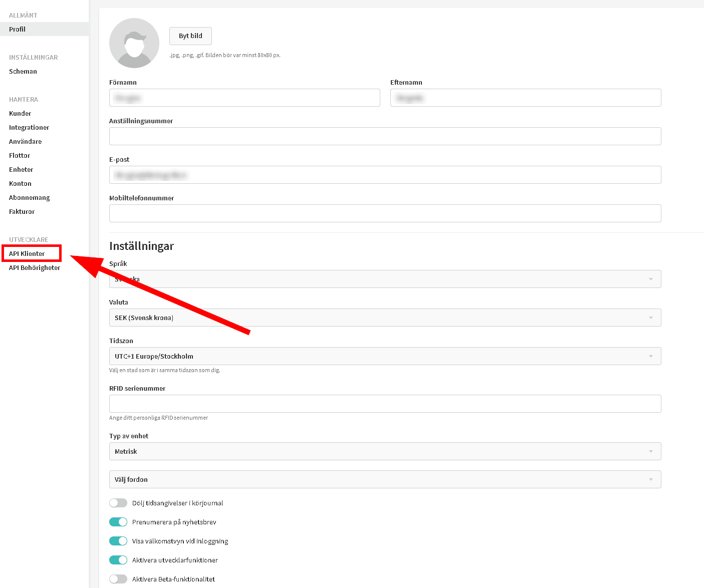Click the profile avatar image
The image size is (704, 588).
134,43
